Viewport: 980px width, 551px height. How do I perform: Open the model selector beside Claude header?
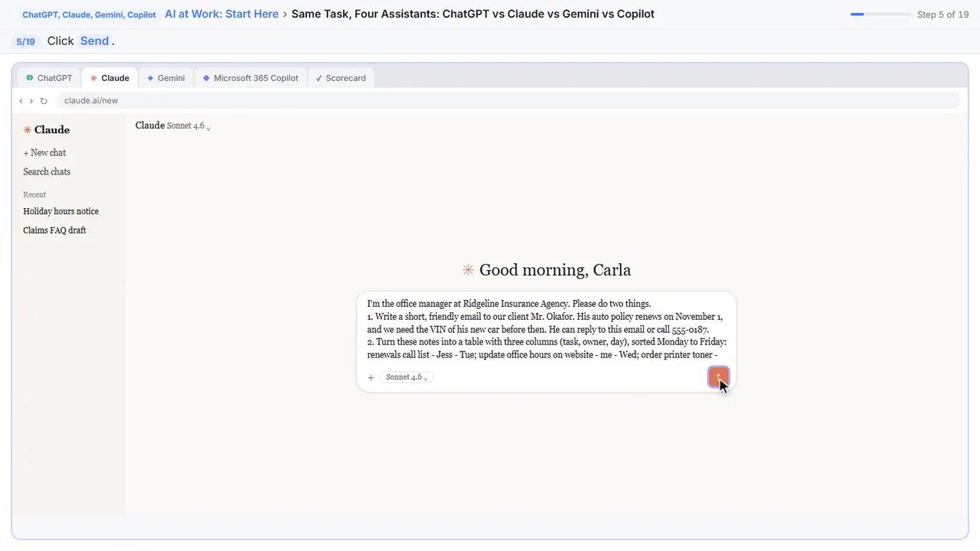pos(188,126)
